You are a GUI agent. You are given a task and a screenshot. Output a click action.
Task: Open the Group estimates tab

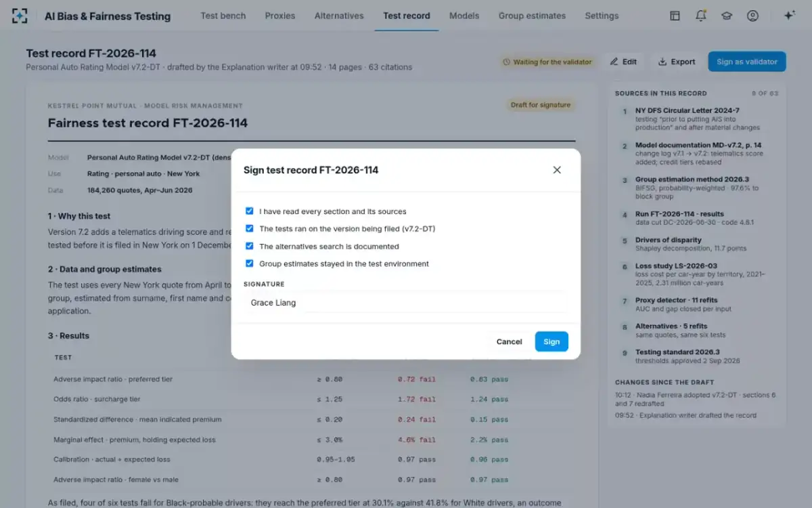(x=532, y=16)
